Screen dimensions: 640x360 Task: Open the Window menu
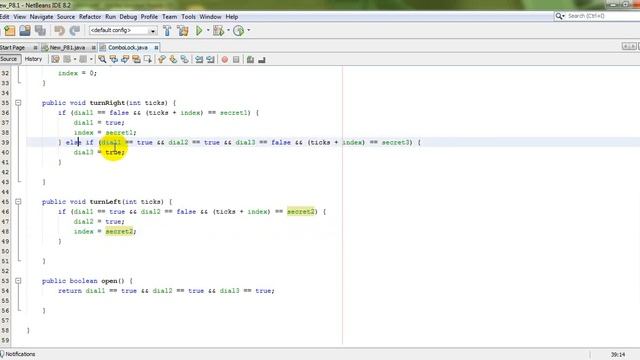[210, 17]
